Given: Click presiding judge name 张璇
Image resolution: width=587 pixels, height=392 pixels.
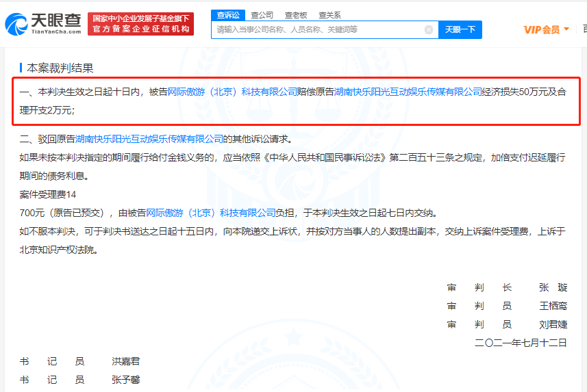Looking at the screenshot, I should point(553,287).
